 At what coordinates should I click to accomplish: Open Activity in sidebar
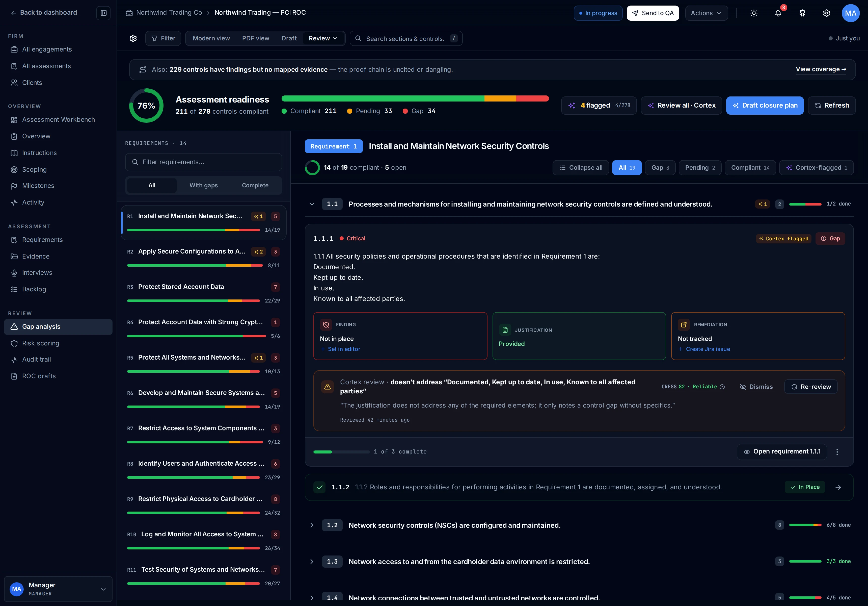tap(58, 202)
